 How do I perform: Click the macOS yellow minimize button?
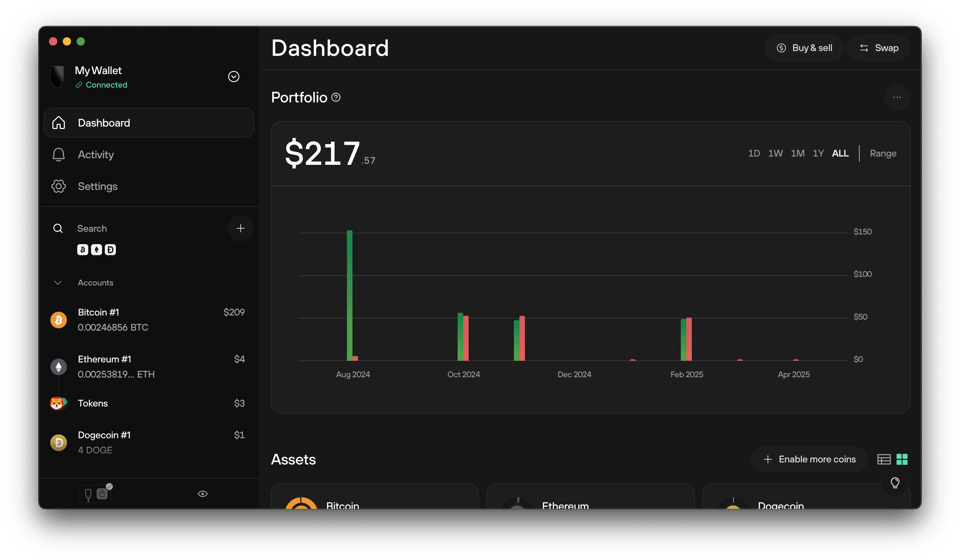67,41
